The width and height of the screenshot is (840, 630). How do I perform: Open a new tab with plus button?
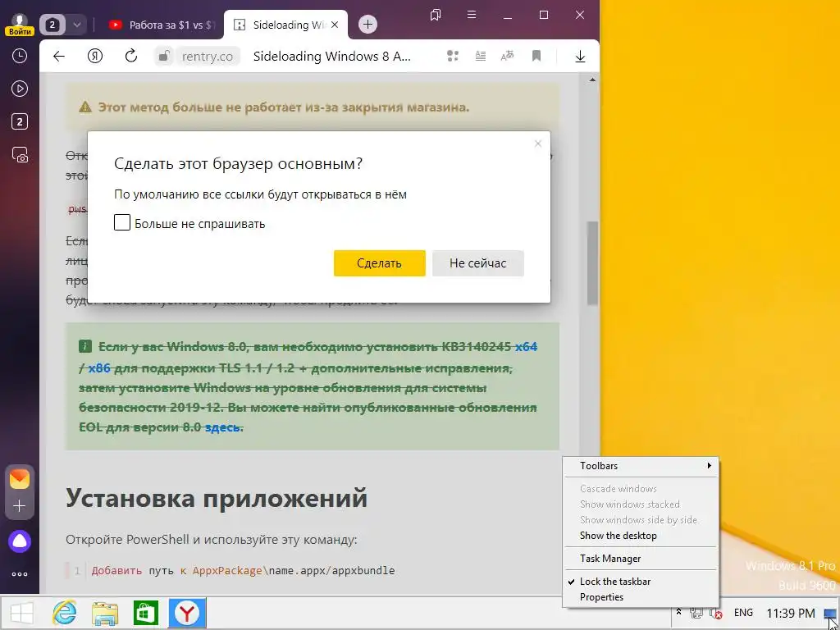367,25
